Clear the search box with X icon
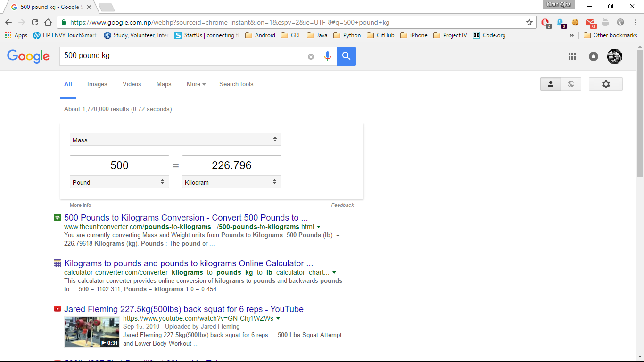The height and width of the screenshot is (362, 644). pyautogui.click(x=311, y=57)
